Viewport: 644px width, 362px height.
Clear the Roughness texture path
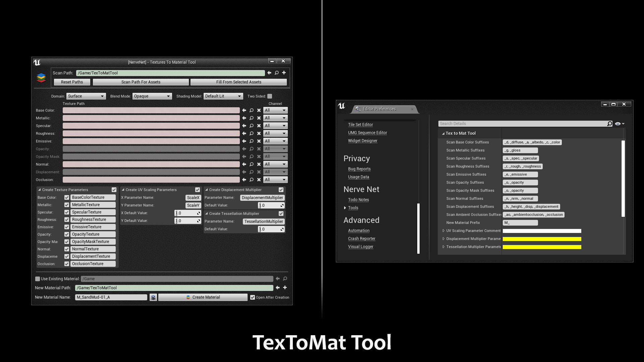click(x=259, y=133)
